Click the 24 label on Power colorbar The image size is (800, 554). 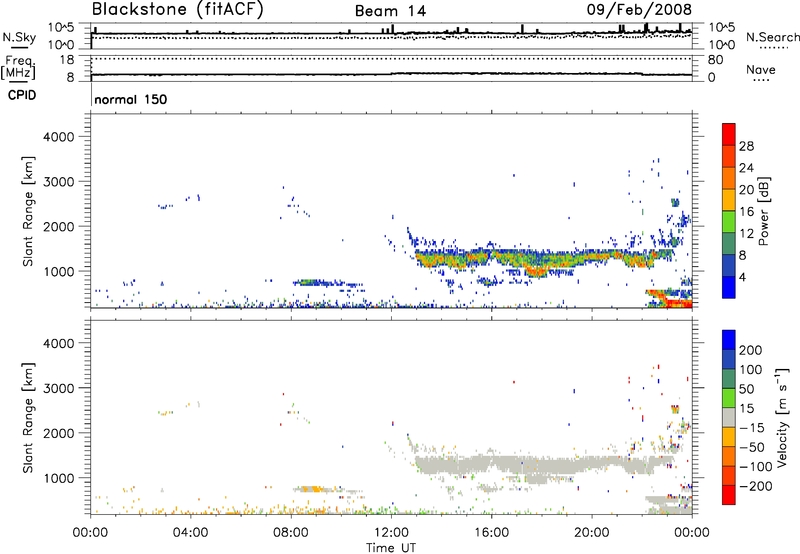pos(746,168)
